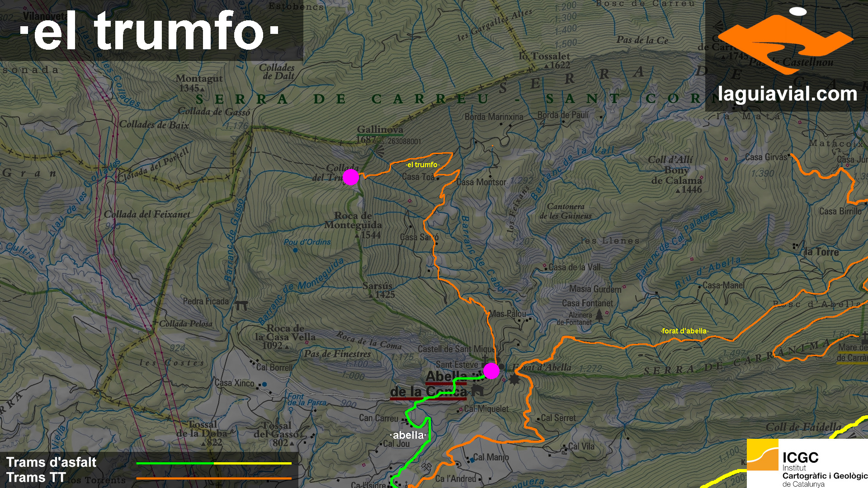Click the magenta marker at Abella de la Conca
The width and height of the screenshot is (868, 488).
tap(491, 371)
